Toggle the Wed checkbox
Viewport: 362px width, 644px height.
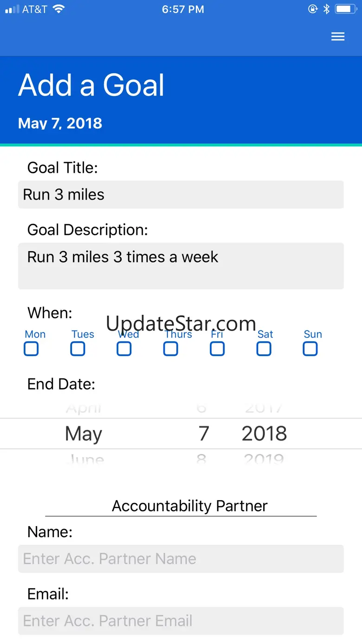pos(124,349)
